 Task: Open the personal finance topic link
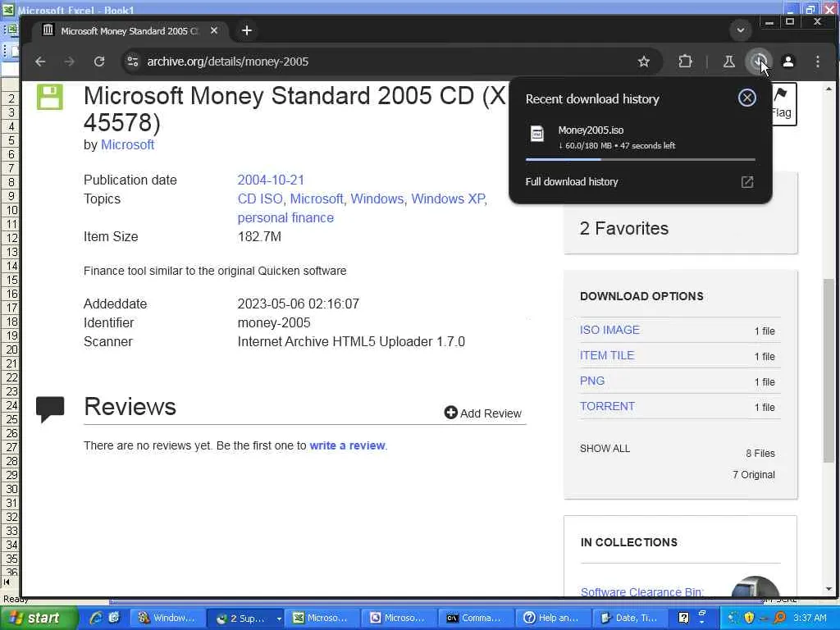[x=285, y=218]
